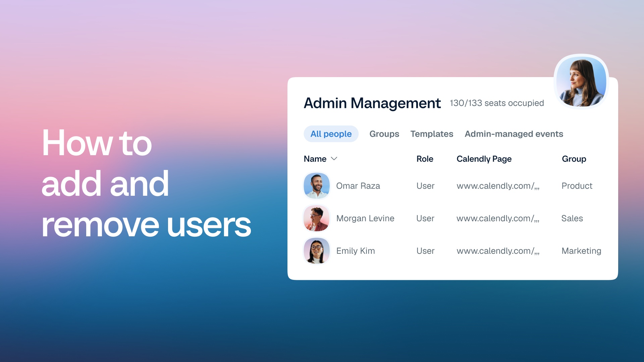Screen dimensions: 644x362
Task: Click the User role for Omar Raza
Action: tap(425, 186)
